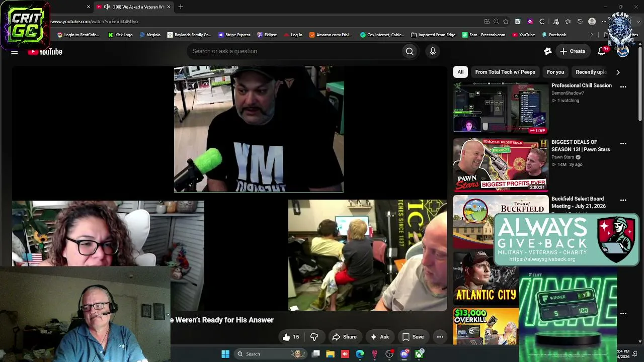The width and height of the screenshot is (644, 362).
Task: Start voice search with the microphone
Action: (x=433, y=51)
